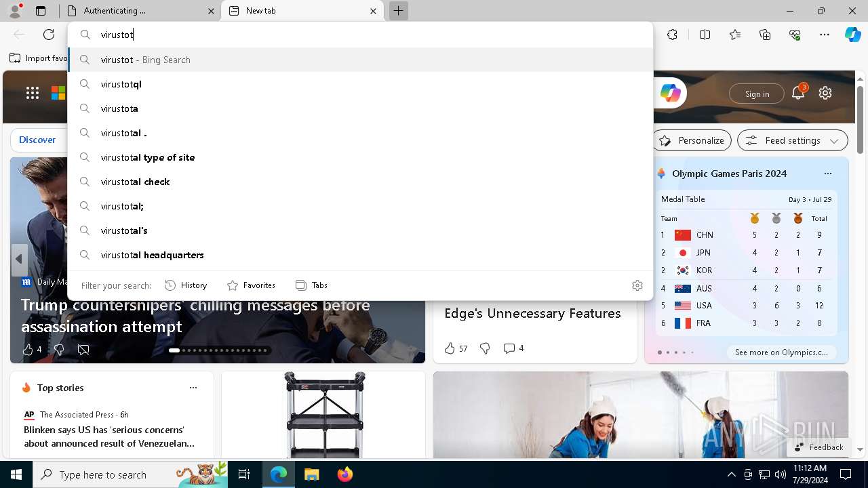The width and height of the screenshot is (868, 488).
Task: Select 'virustot - Bing Search' suggestion
Action: point(360,60)
